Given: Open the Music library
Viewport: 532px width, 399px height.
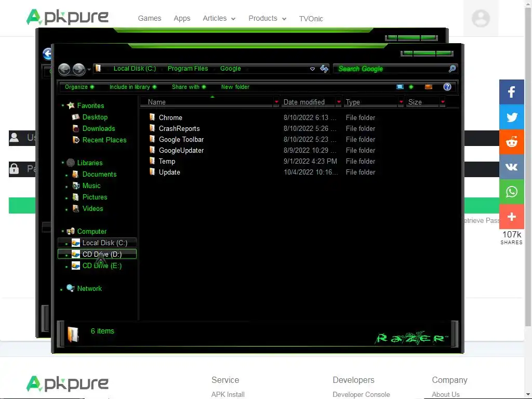Looking at the screenshot, I should [91, 186].
